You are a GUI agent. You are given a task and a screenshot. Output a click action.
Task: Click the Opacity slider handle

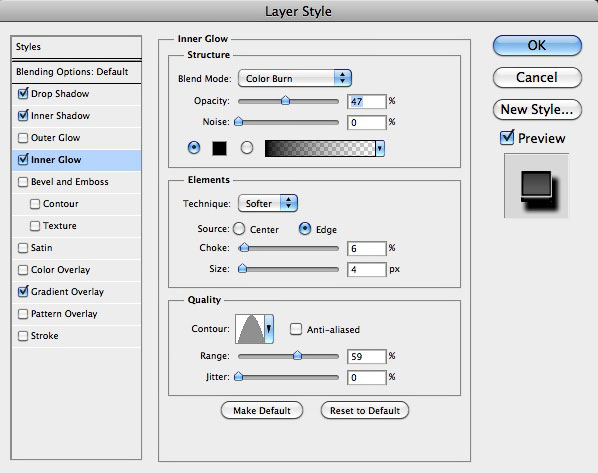pyautogui.click(x=285, y=101)
